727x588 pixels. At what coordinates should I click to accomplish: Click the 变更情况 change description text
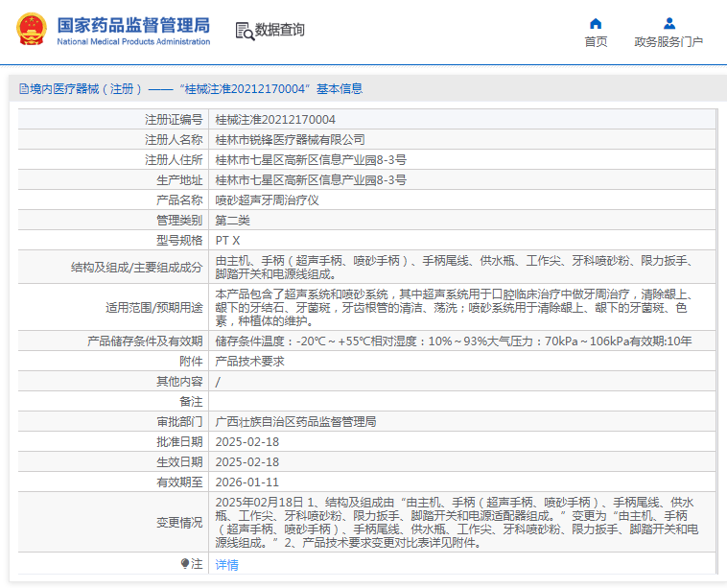click(x=457, y=523)
